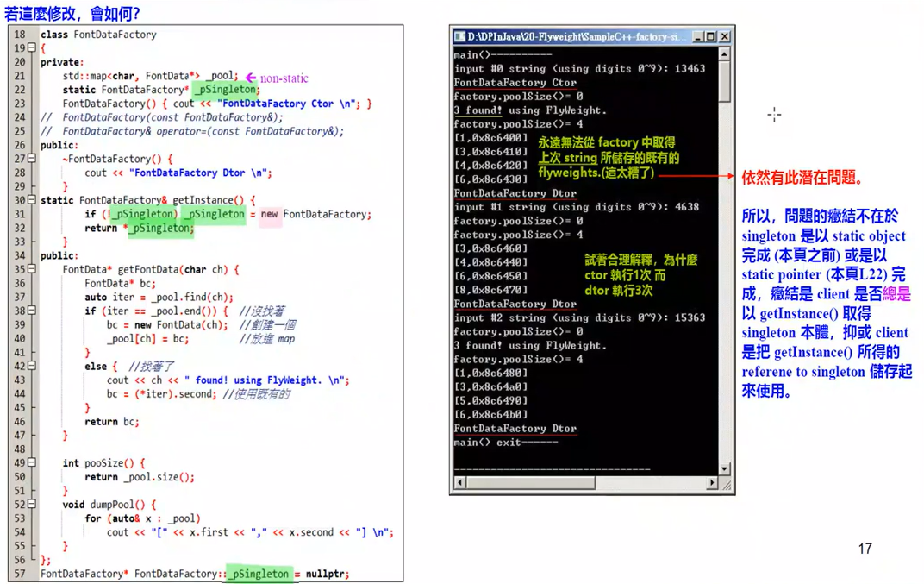
Task: Click the magenta 'non-static' annotation text
Action: pyautogui.click(x=284, y=78)
